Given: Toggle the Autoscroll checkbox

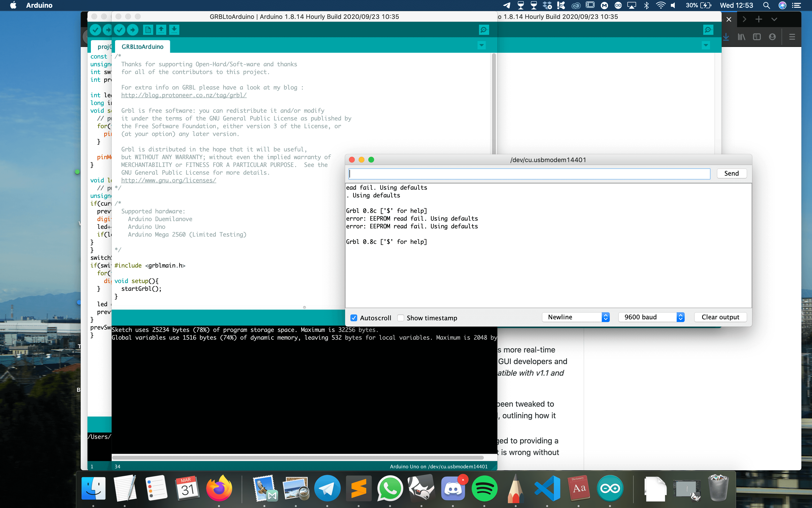Looking at the screenshot, I should click(x=354, y=318).
